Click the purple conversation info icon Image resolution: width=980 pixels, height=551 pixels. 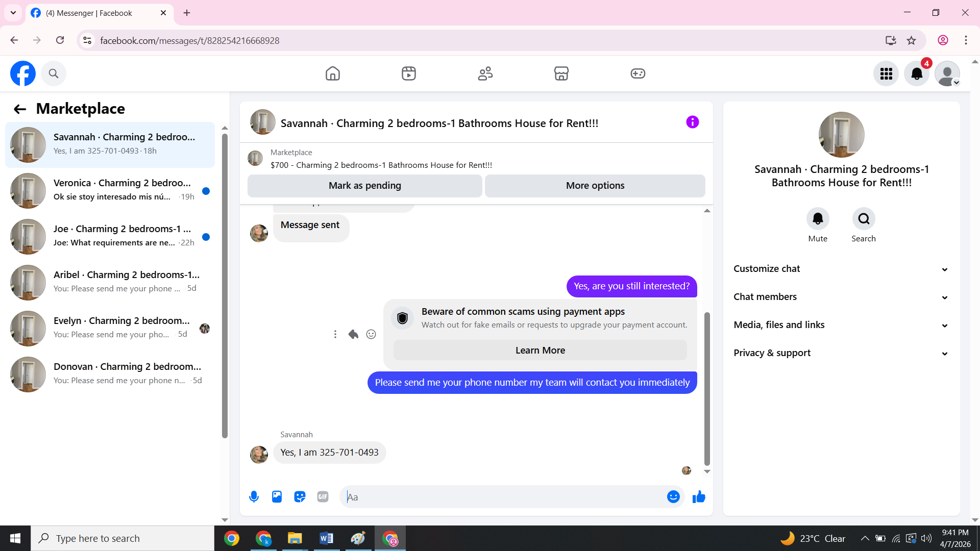692,122
